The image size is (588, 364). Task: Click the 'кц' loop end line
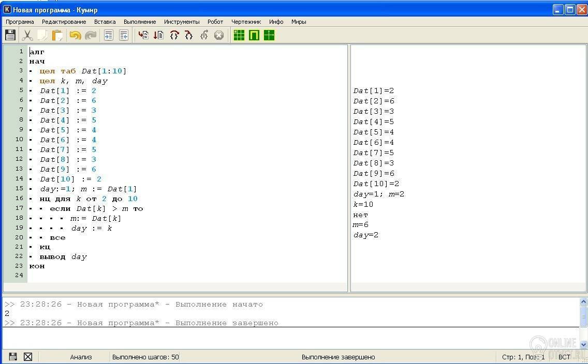tap(45, 247)
